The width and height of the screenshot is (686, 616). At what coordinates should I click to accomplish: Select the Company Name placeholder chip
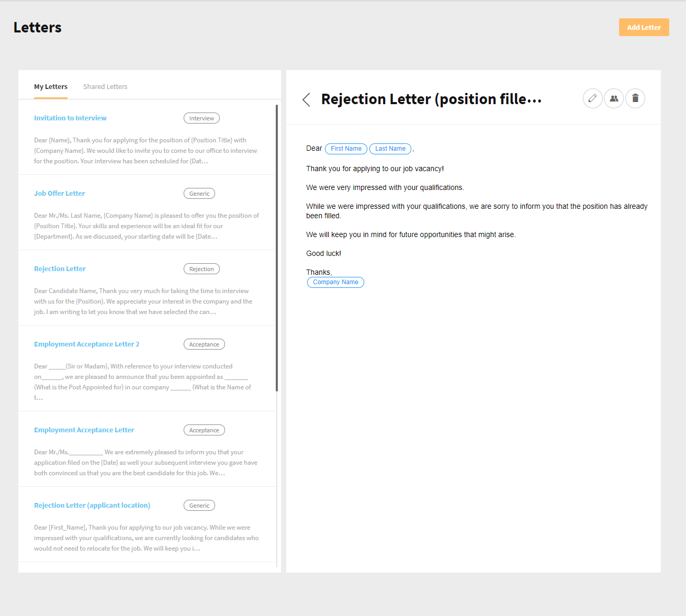tap(335, 282)
